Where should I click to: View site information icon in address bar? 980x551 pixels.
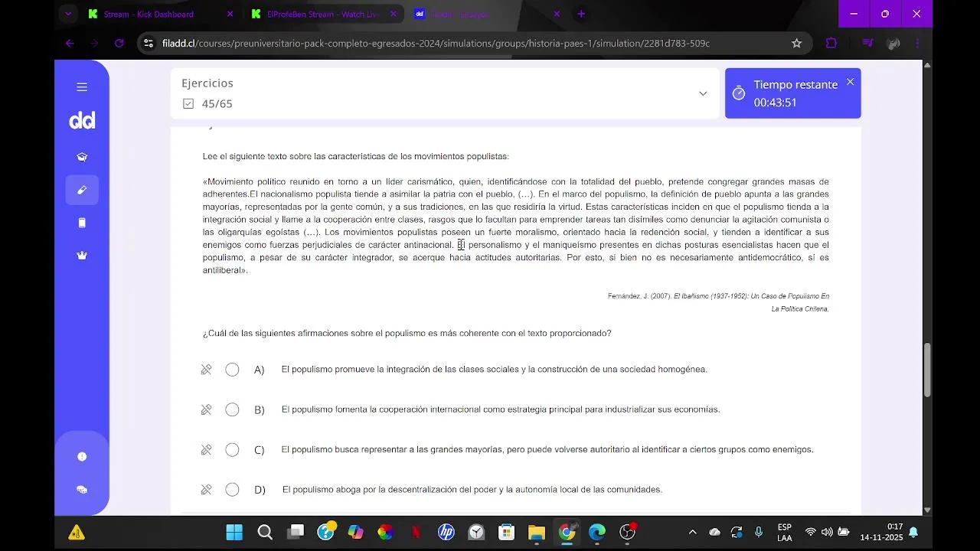(x=149, y=44)
